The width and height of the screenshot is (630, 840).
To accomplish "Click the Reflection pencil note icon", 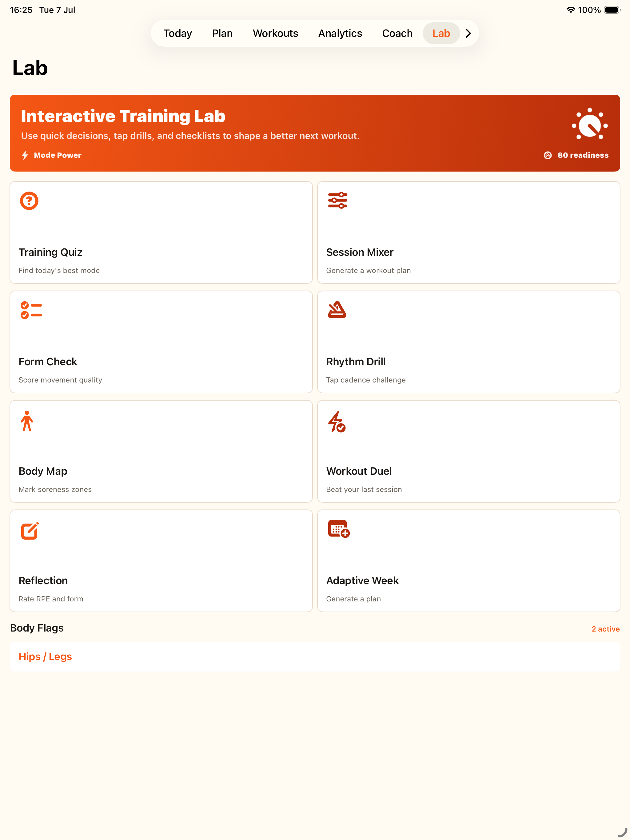I will tap(30, 531).
